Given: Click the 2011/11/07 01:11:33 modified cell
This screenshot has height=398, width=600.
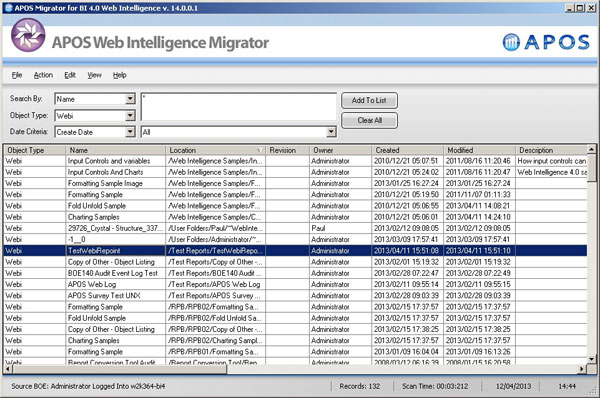Looking at the screenshot, I should click(x=479, y=195).
